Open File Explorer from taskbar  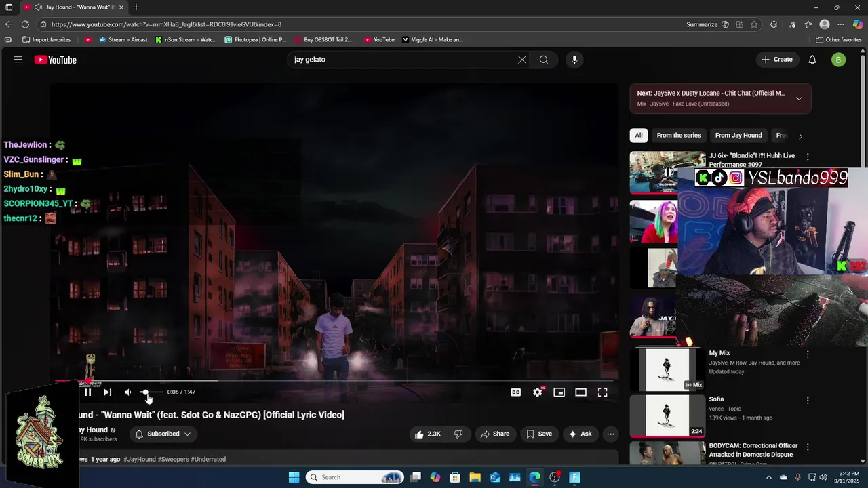click(x=475, y=477)
